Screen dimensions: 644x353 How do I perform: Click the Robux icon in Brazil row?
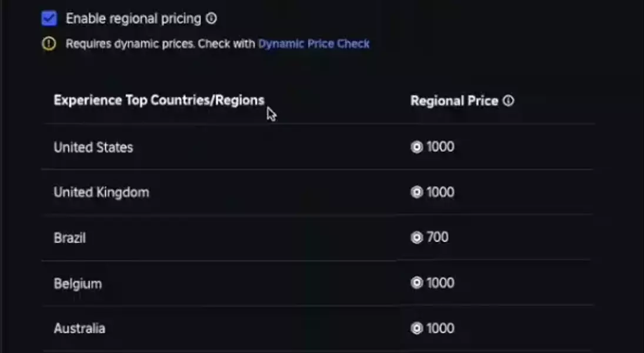click(x=417, y=238)
